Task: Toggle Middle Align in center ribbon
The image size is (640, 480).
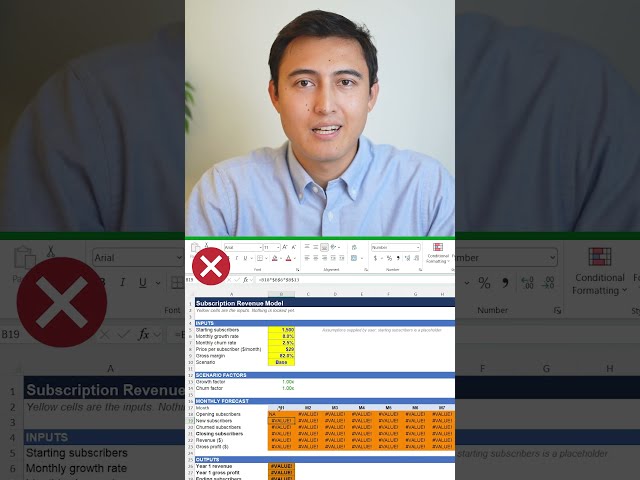Action: (x=316, y=247)
